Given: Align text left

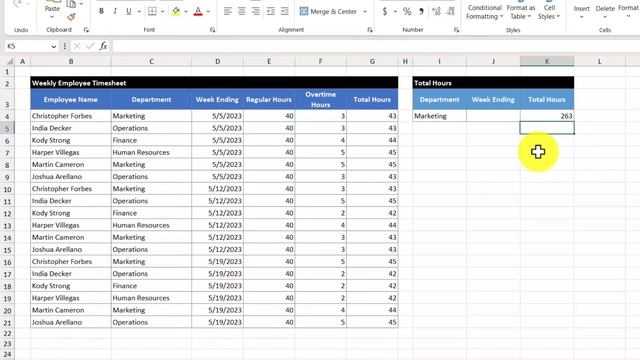Looking at the screenshot, I should pyautogui.click(x=228, y=11).
